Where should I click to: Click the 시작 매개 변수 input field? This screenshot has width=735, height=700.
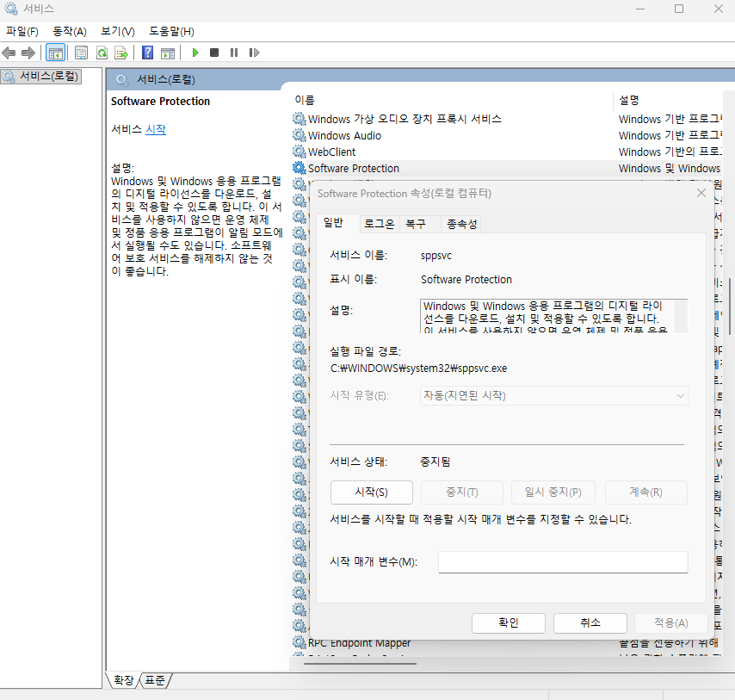click(563, 562)
